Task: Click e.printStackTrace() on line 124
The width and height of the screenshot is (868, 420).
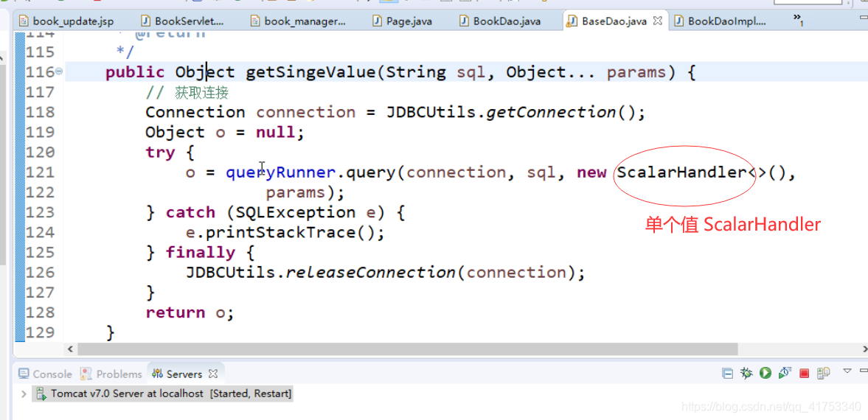Action: tap(285, 232)
